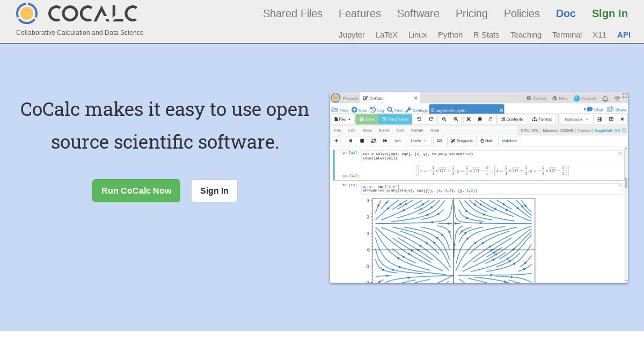644x338 pixels.
Task: Click the 'CoCalc makes it easy' headline
Action: click(x=165, y=126)
